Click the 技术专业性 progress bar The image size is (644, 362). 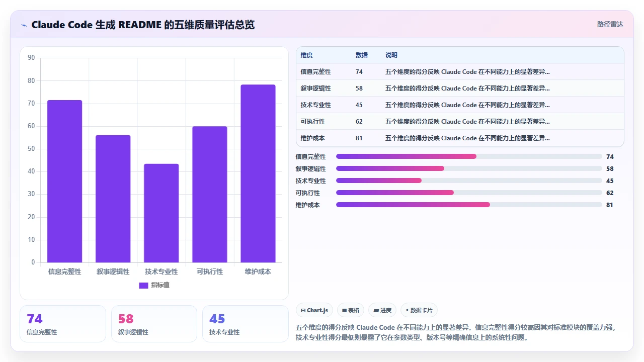point(469,180)
